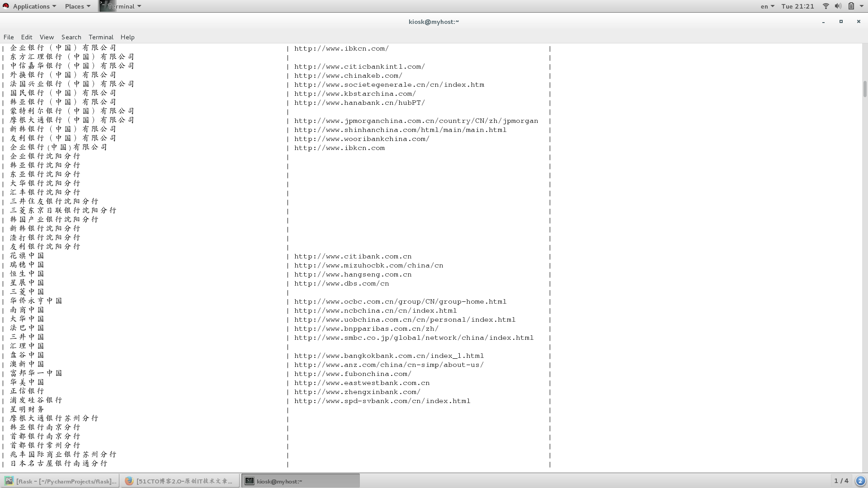The height and width of the screenshot is (488, 868).
Task: Open the Terminal menu in menu bar
Action: click(x=101, y=37)
